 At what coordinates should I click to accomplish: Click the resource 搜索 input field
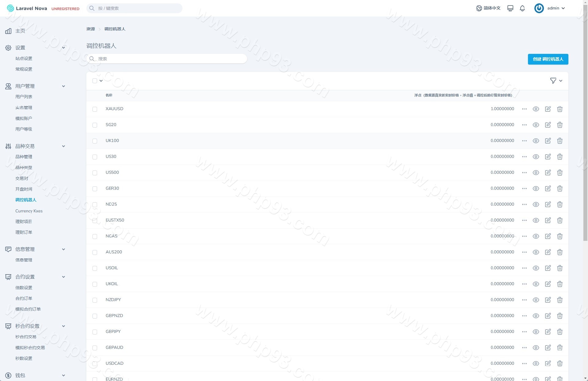pyautogui.click(x=167, y=59)
